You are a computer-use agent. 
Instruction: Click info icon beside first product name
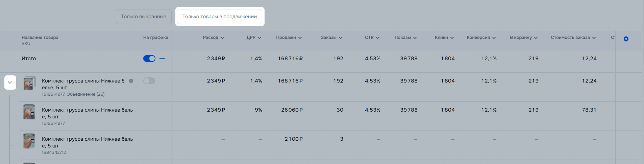131,81
